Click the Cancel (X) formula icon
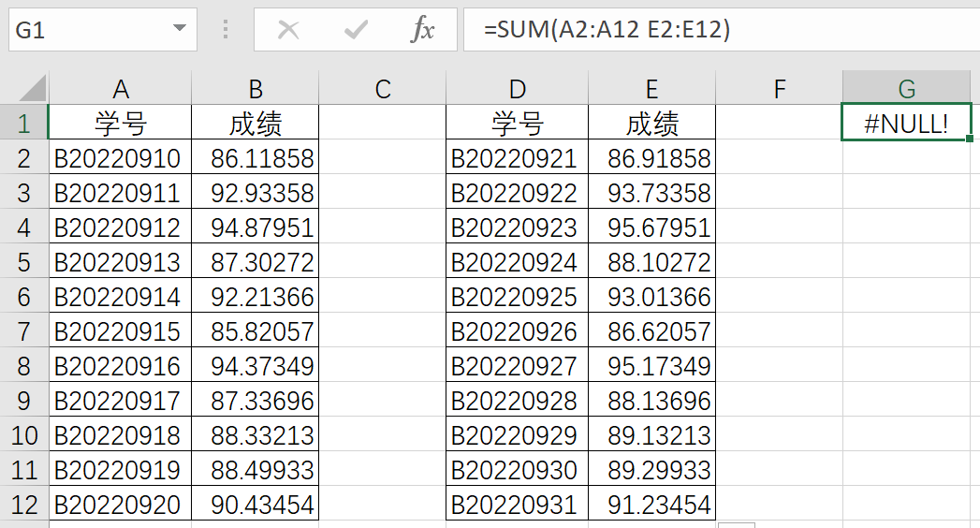 [x=288, y=29]
